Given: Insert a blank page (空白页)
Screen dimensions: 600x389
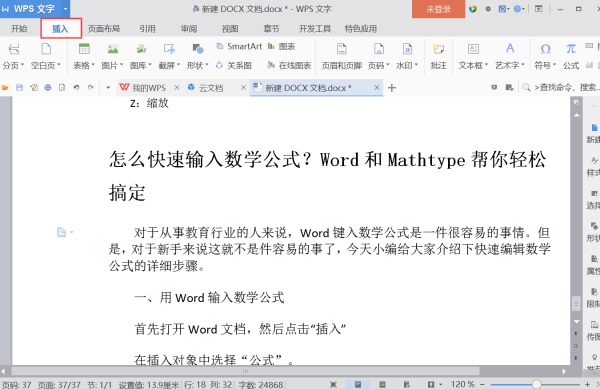Looking at the screenshot, I should [x=46, y=56].
